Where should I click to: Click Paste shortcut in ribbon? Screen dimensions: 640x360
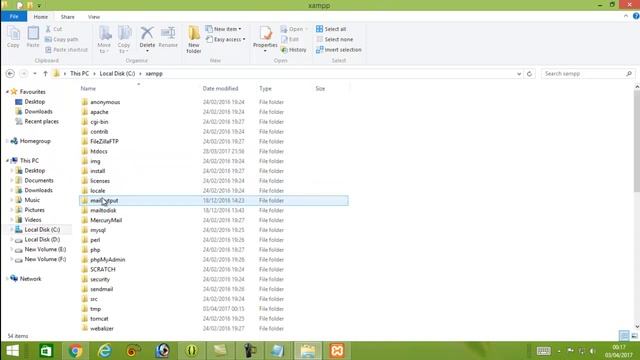pos(66,49)
